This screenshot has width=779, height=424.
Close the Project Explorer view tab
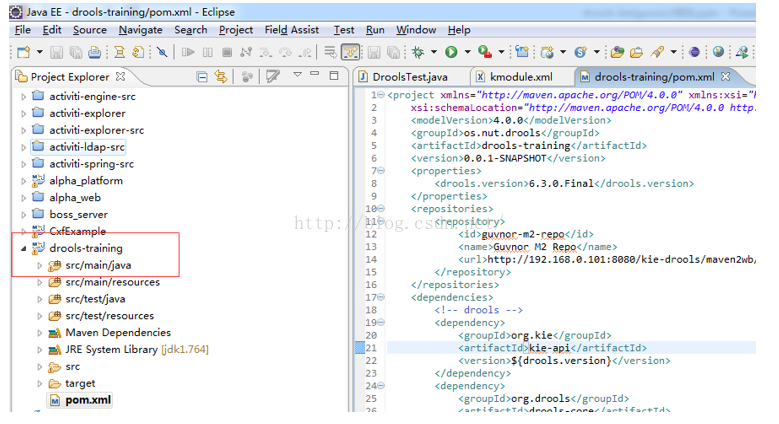coord(120,77)
